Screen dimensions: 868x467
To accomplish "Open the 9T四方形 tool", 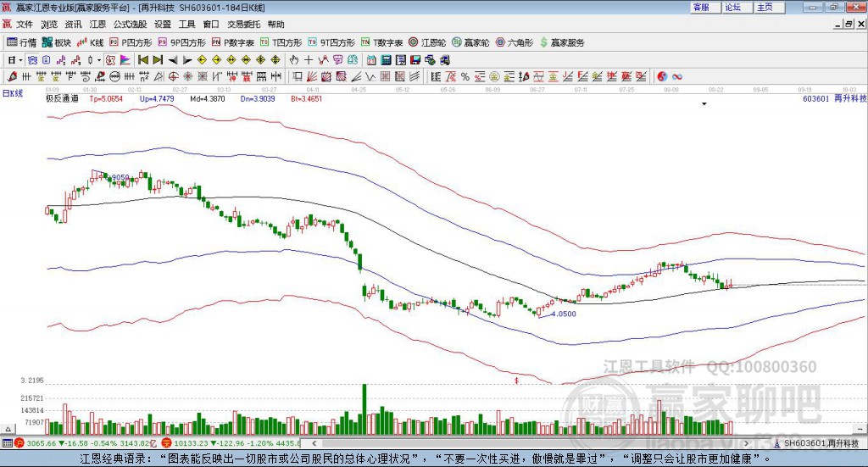I will (331, 42).
